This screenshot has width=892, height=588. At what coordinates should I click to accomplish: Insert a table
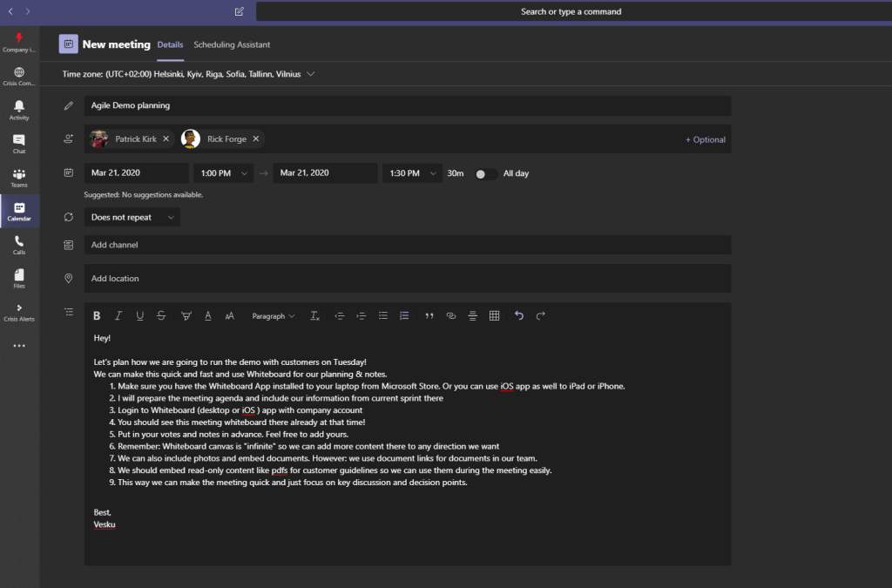pos(495,315)
